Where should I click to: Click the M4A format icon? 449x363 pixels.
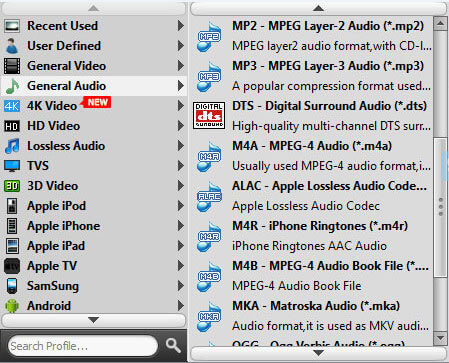[209, 157]
